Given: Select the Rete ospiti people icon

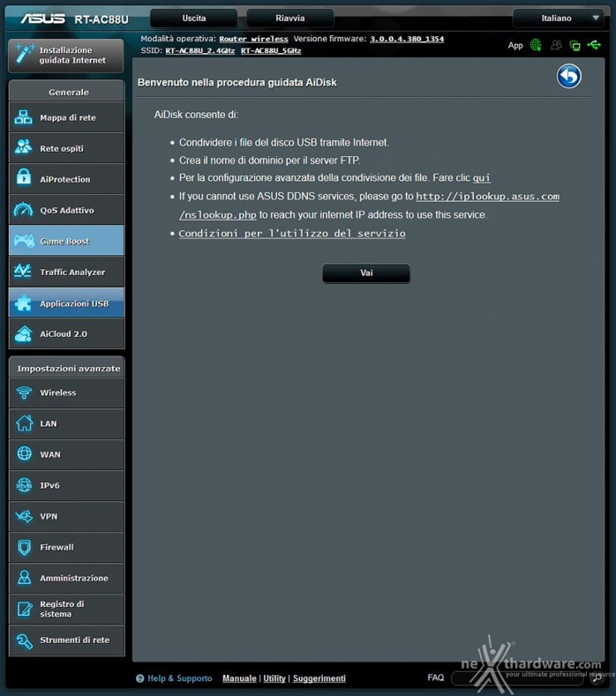Looking at the screenshot, I should [23, 148].
